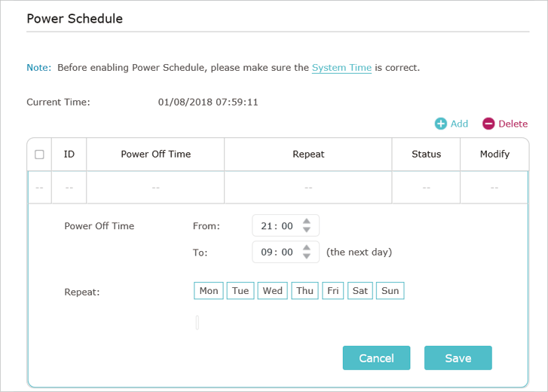
Task: Click the To time input field
Action: [286, 252]
